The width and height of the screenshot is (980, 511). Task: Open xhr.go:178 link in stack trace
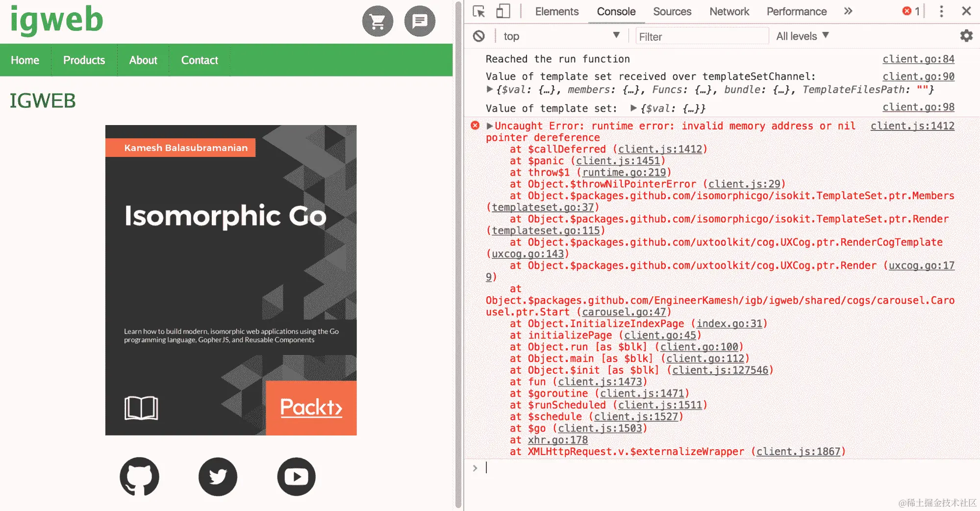pyautogui.click(x=558, y=440)
